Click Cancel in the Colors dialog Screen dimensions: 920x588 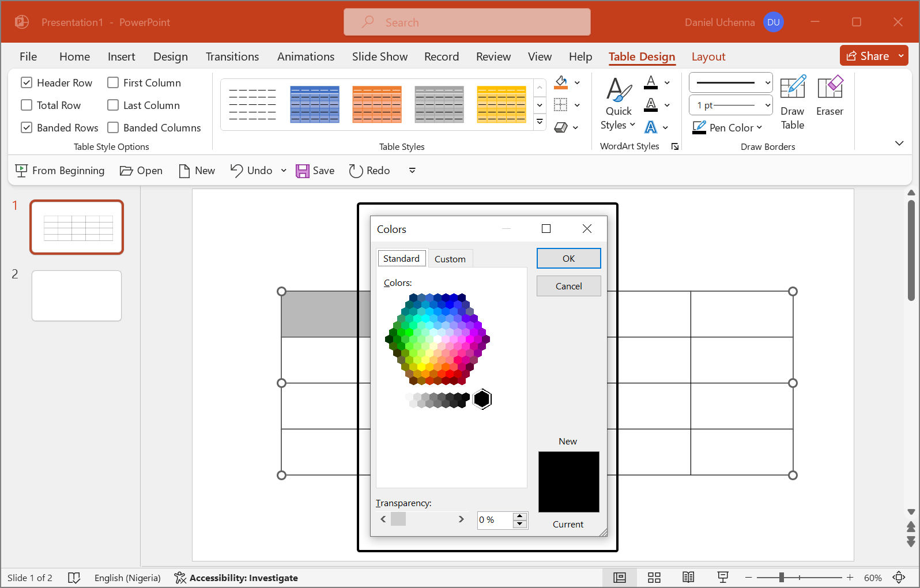(568, 286)
